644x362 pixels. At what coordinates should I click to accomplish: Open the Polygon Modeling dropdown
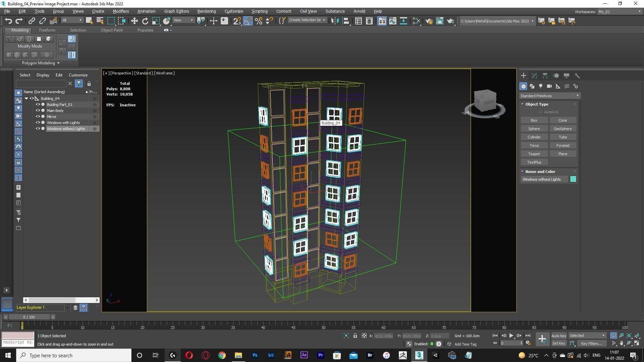click(x=41, y=63)
